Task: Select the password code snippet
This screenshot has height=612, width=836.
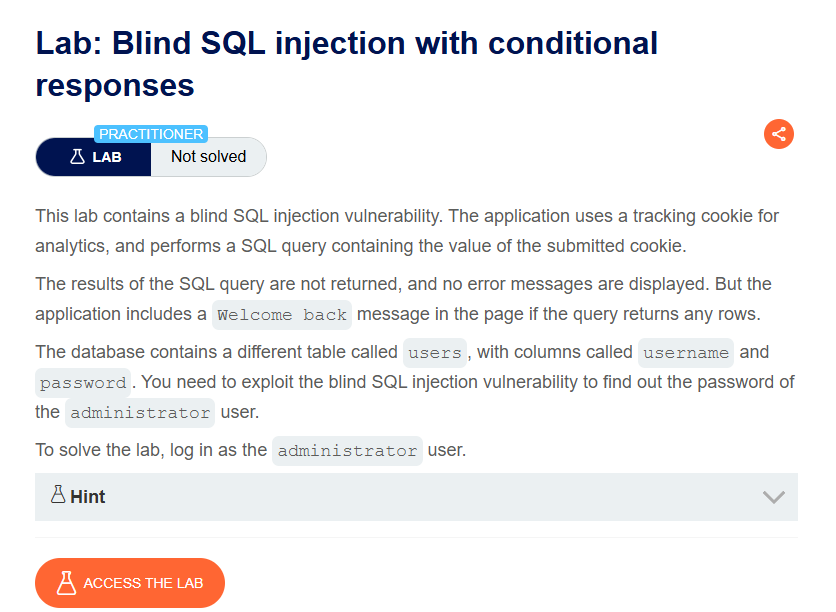Action: click(x=83, y=383)
